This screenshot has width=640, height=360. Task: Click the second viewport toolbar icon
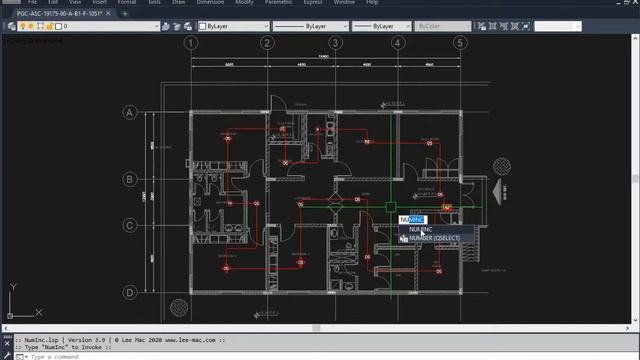(x=493, y=27)
